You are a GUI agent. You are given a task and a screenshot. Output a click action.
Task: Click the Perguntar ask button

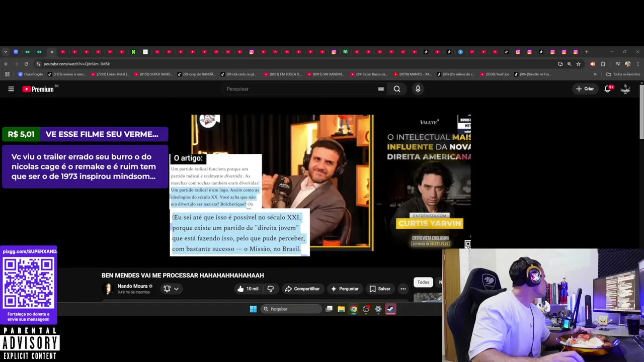[x=345, y=289]
